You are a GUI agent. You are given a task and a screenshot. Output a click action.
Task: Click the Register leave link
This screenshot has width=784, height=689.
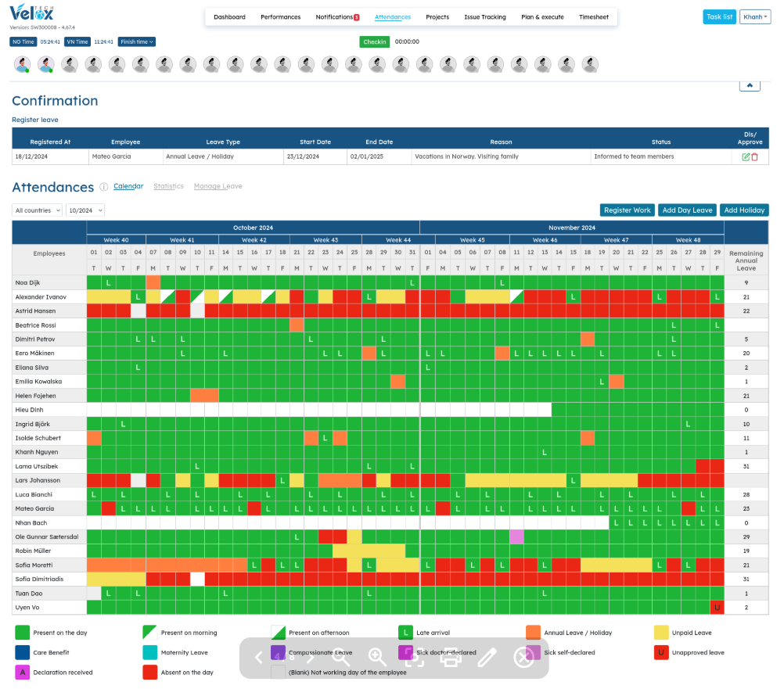pyautogui.click(x=34, y=120)
